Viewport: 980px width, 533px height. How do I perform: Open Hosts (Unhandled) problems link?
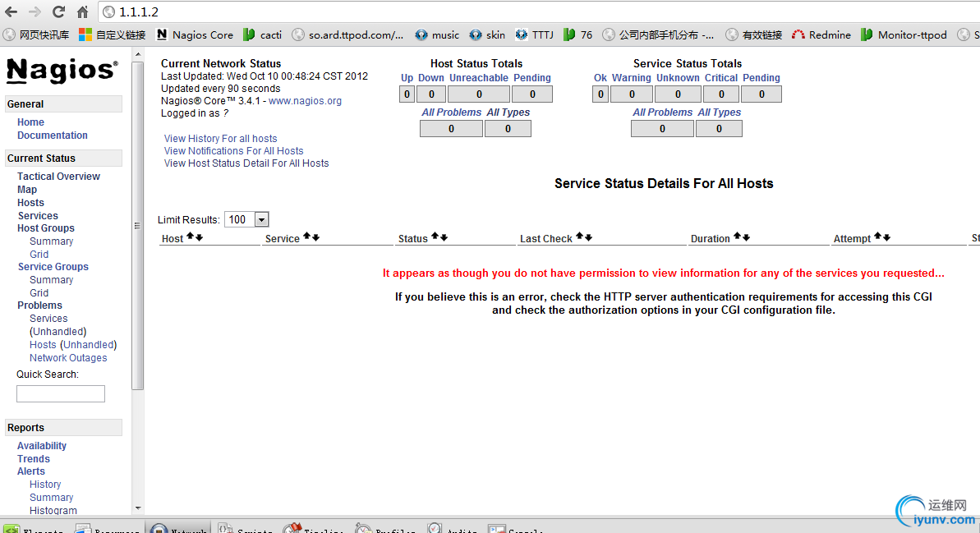point(73,345)
